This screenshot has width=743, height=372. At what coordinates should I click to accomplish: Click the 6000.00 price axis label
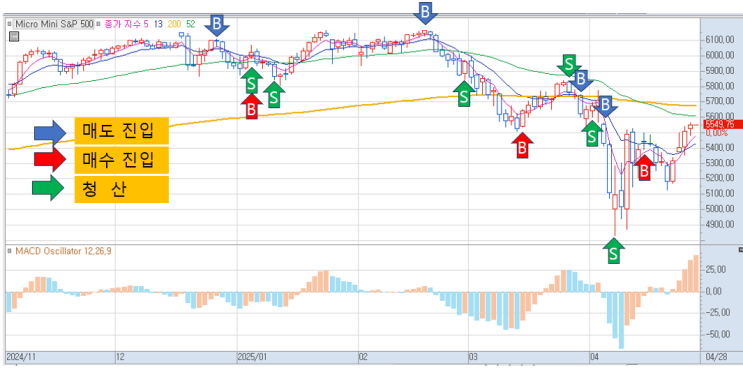pos(720,55)
